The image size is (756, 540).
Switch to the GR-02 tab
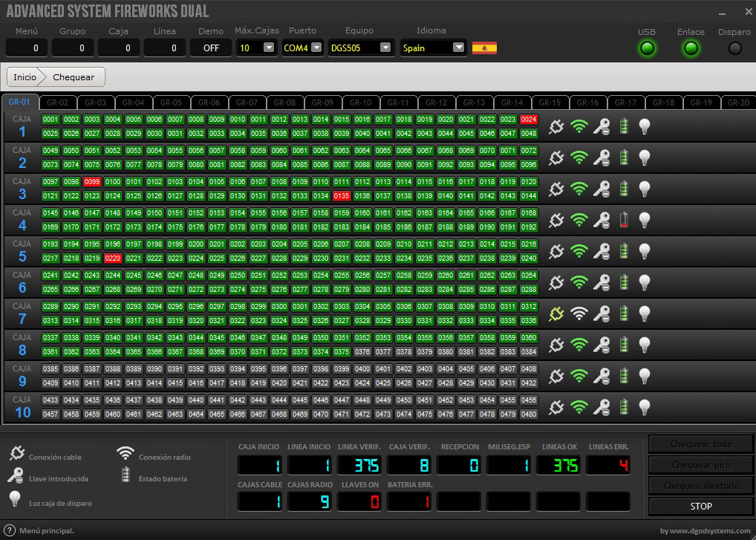point(56,103)
